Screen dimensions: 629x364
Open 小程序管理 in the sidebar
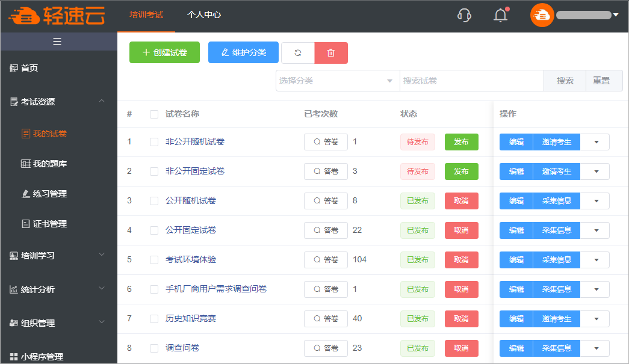pyautogui.click(x=37, y=356)
